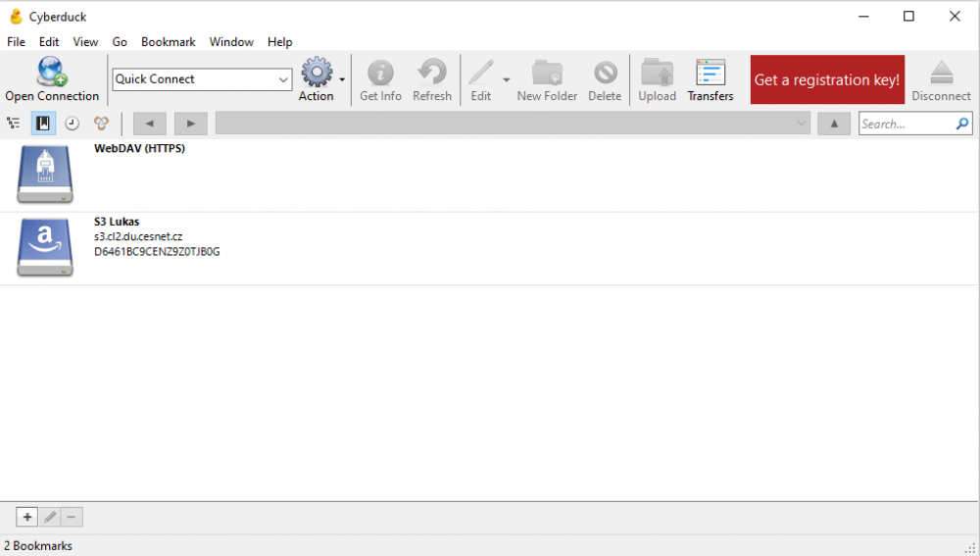Click the Open Connection globe icon

coord(51,73)
